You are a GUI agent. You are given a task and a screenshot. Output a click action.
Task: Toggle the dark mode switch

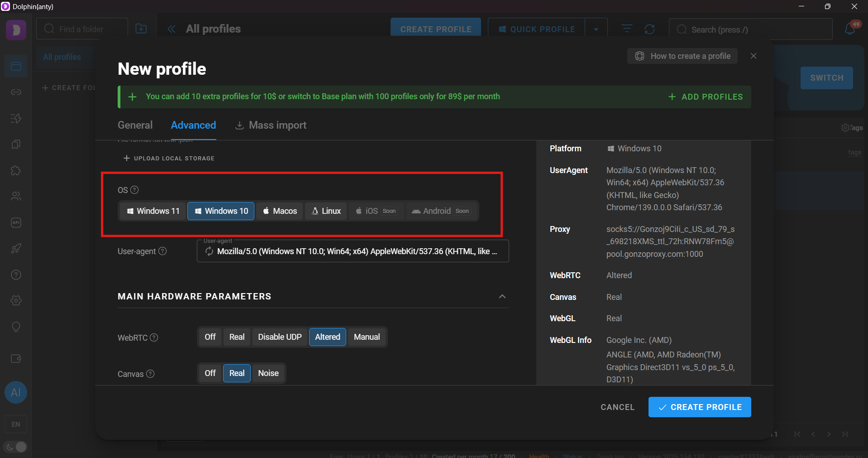point(16,447)
